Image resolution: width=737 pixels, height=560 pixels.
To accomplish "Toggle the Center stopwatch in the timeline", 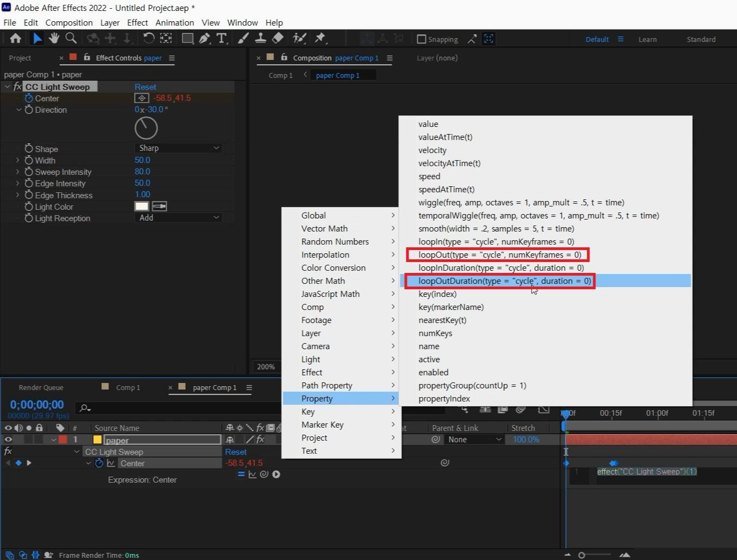I will pos(99,463).
